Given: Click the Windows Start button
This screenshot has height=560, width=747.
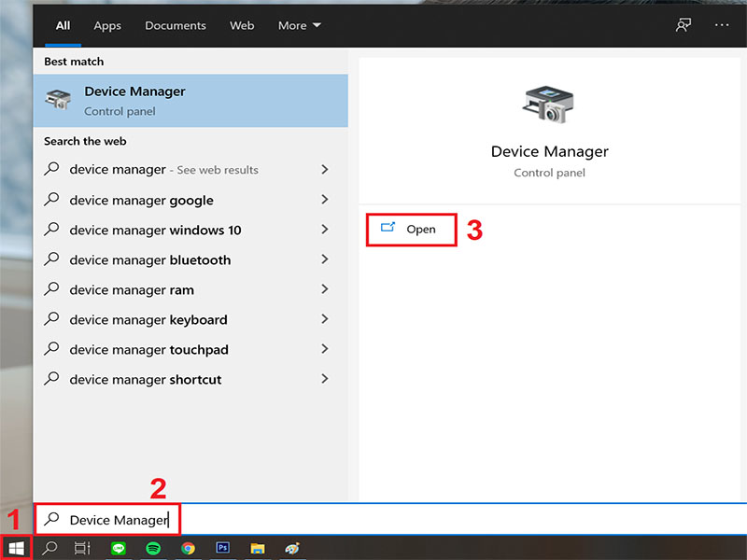Looking at the screenshot, I should tap(16, 548).
